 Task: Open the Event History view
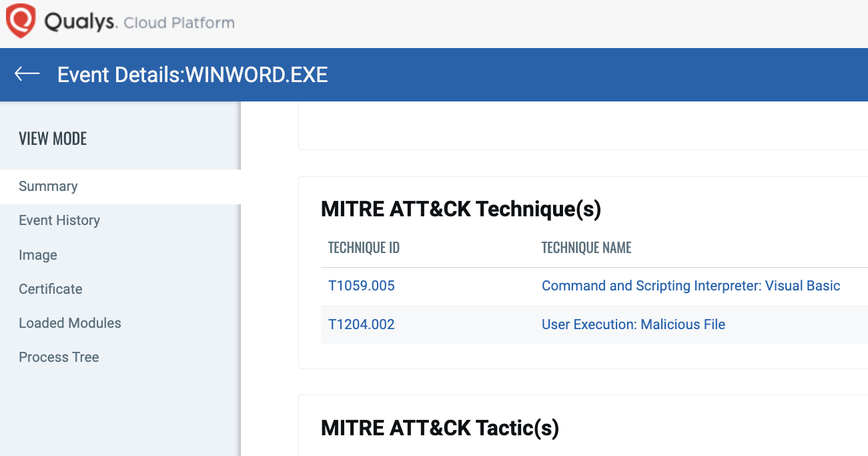(59, 220)
